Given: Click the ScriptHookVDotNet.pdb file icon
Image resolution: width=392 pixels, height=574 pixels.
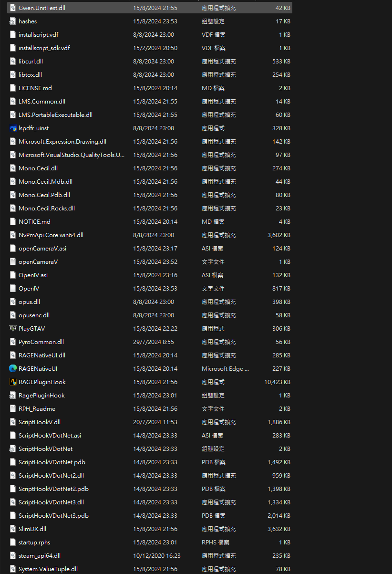Looking at the screenshot, I should (13, 462).
